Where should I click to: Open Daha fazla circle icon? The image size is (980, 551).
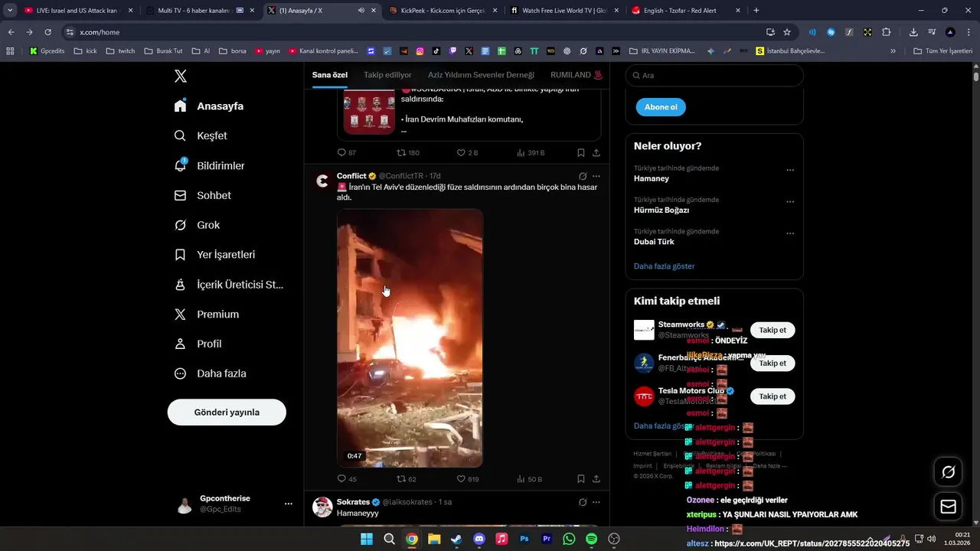180,373
